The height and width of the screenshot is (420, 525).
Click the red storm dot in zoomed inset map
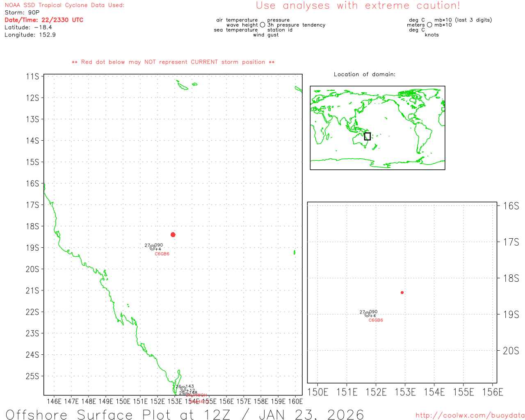pos(402,292)
